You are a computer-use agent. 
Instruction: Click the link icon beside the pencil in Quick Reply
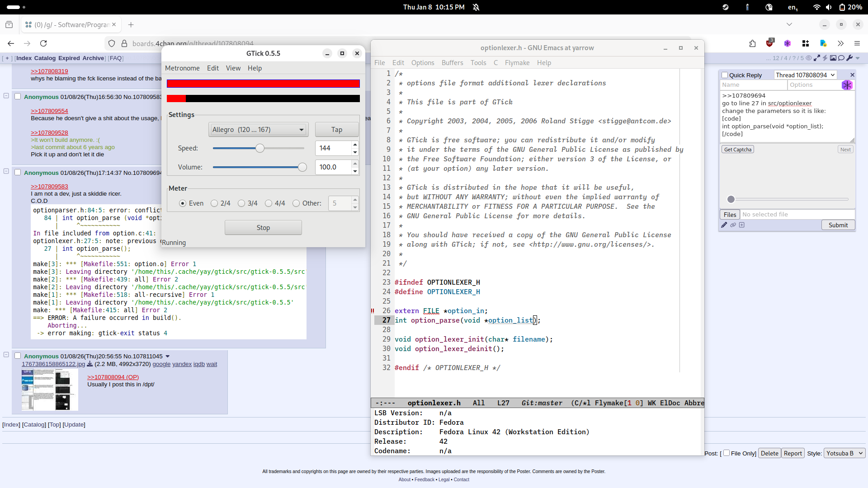coord(733,225)
